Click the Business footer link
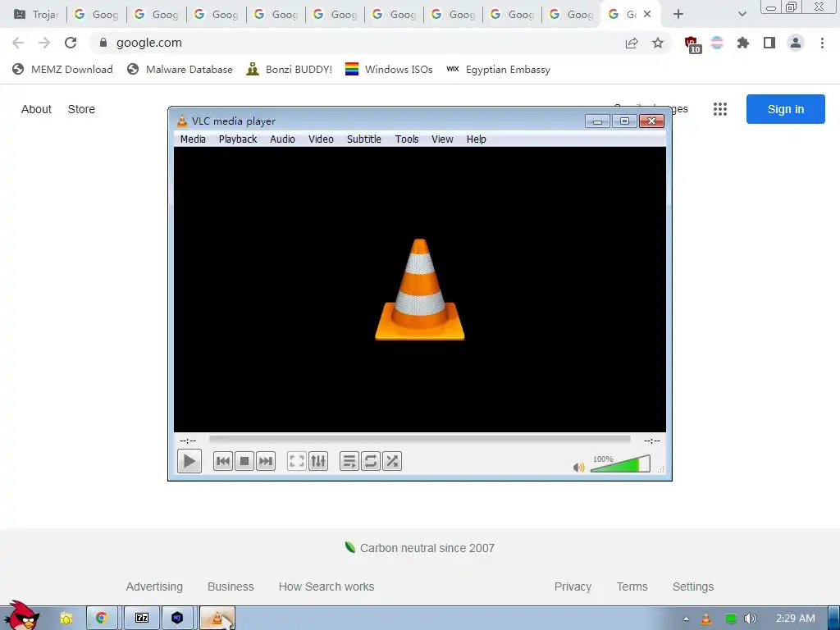 [231, 587]
